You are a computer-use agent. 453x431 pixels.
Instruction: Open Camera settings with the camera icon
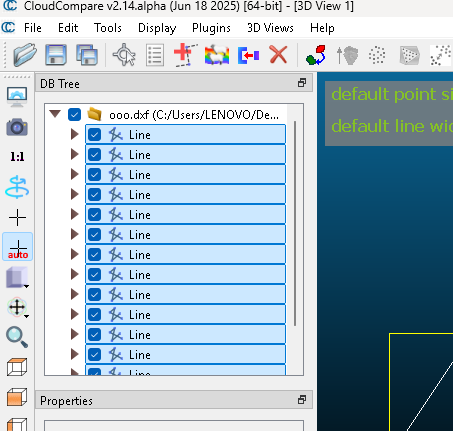click(17, 127)
